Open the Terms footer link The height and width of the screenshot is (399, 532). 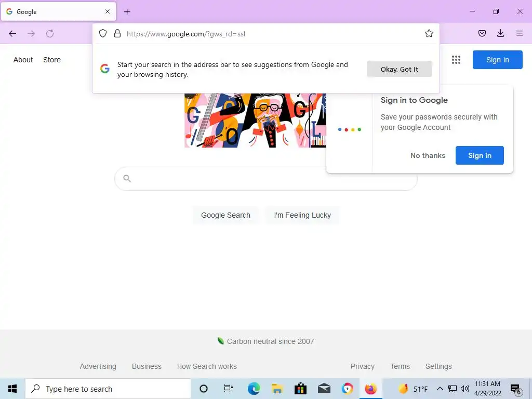click(400, 366)
